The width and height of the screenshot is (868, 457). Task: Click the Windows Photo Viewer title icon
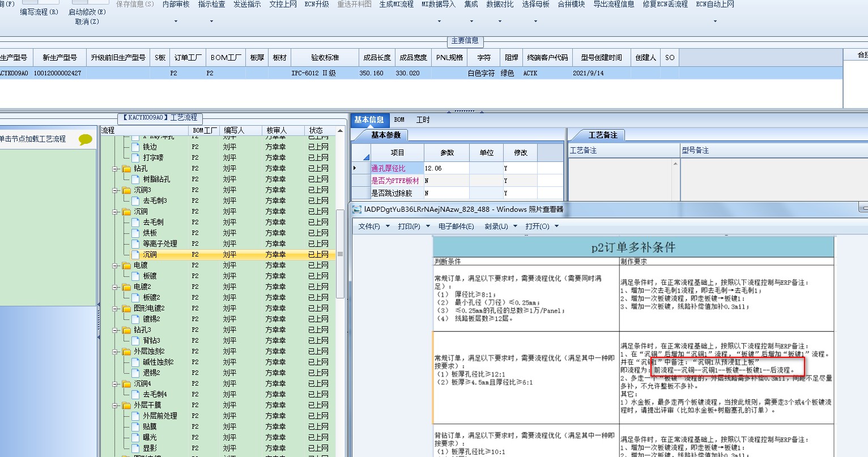tap(357, 209)
